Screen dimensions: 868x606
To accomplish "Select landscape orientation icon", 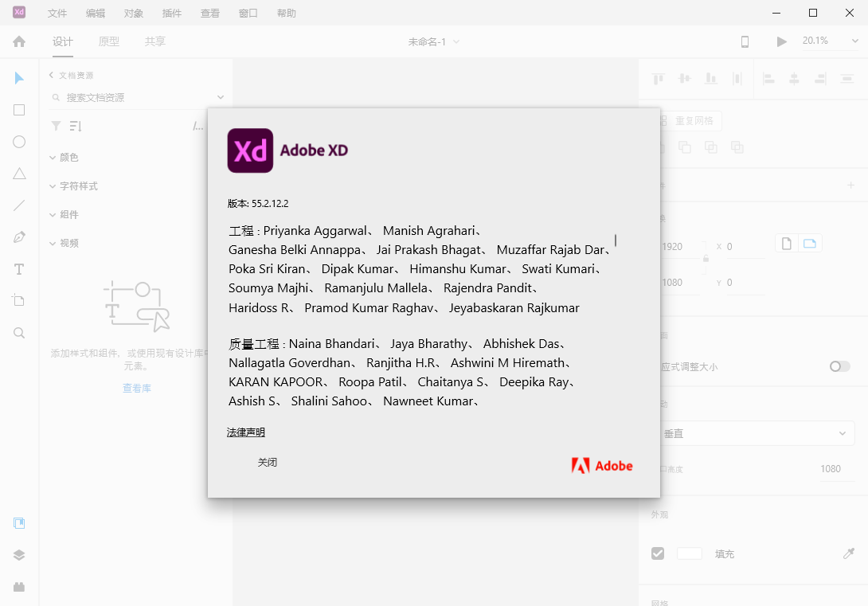I will point(810,244).
